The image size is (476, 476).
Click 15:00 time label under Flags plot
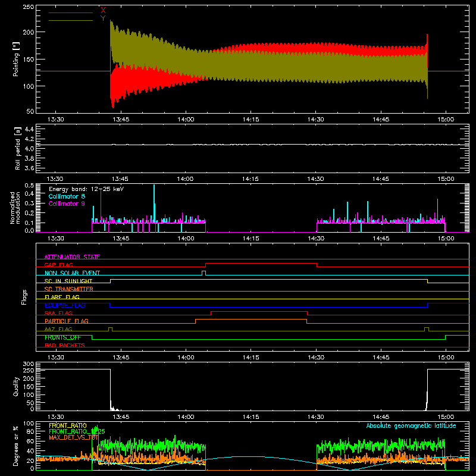pos(446,358)
